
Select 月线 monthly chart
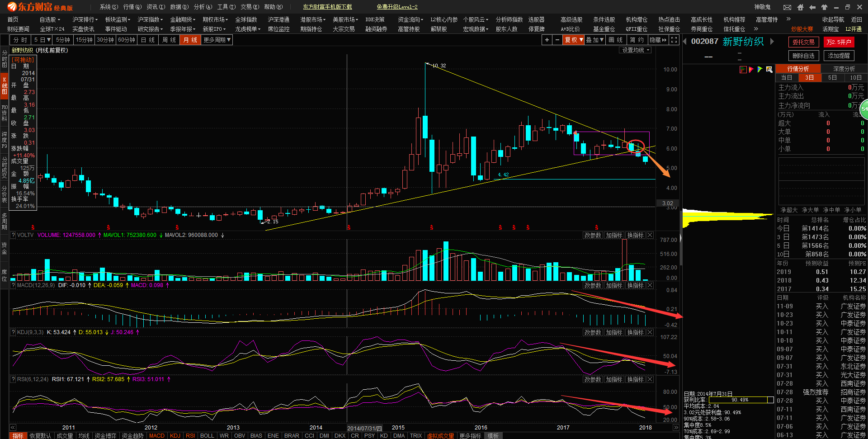(x=190, y=40)
